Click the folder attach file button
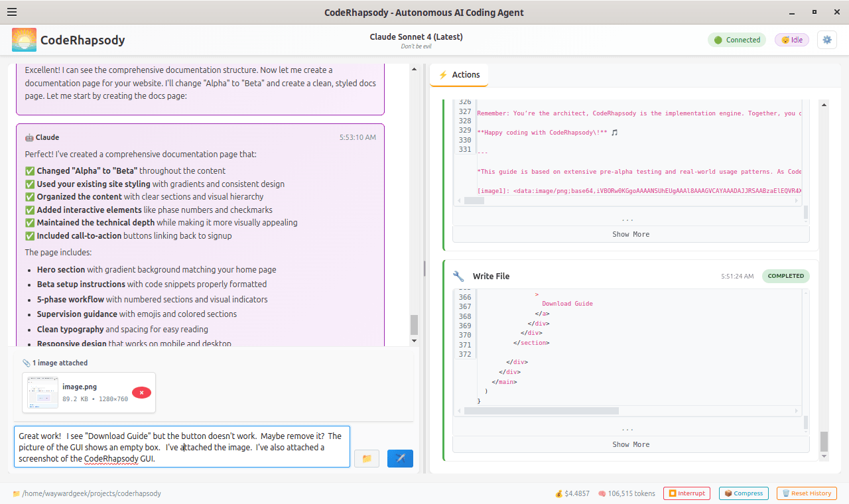Screen dimensions: 849x504 coord(367,458)
